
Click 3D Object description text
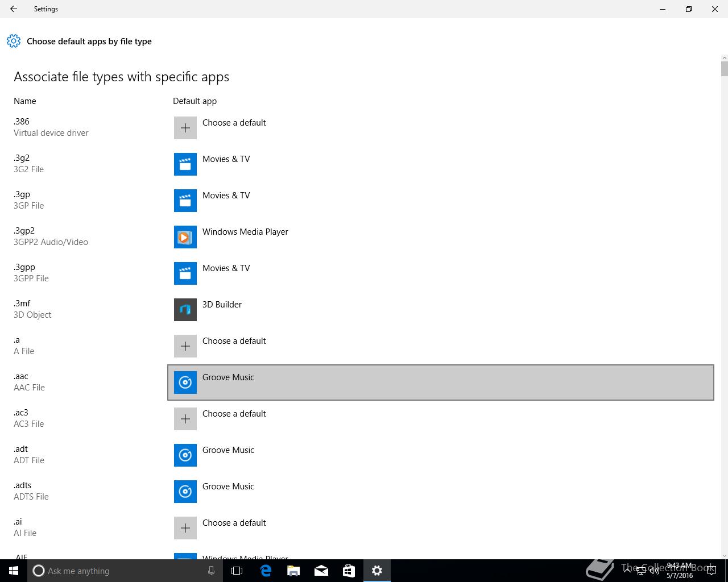[32, 315]
